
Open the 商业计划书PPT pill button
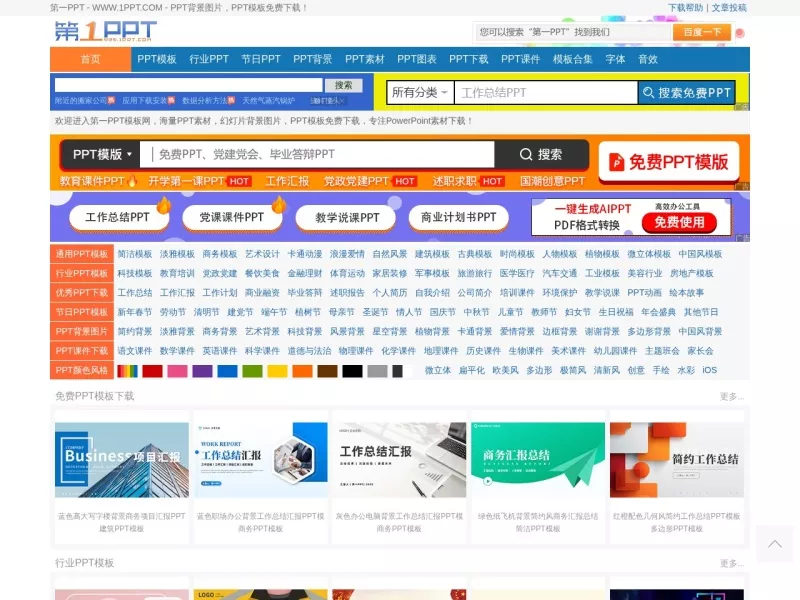point(459,217)
